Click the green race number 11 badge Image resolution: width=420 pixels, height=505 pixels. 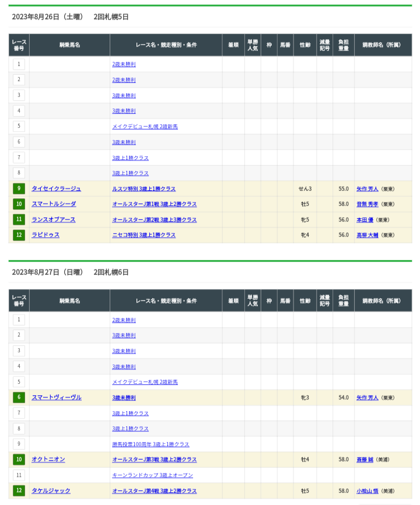click(x=19, y=220)
